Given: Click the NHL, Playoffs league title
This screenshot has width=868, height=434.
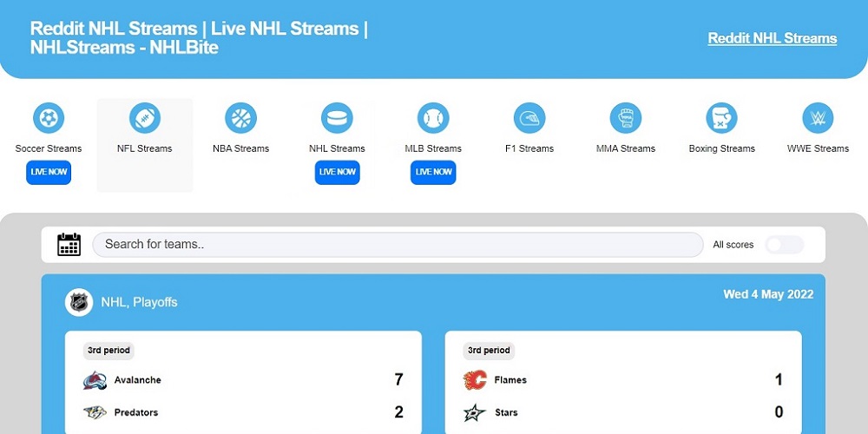Looking at the screenshot, I should pos(140,302).
